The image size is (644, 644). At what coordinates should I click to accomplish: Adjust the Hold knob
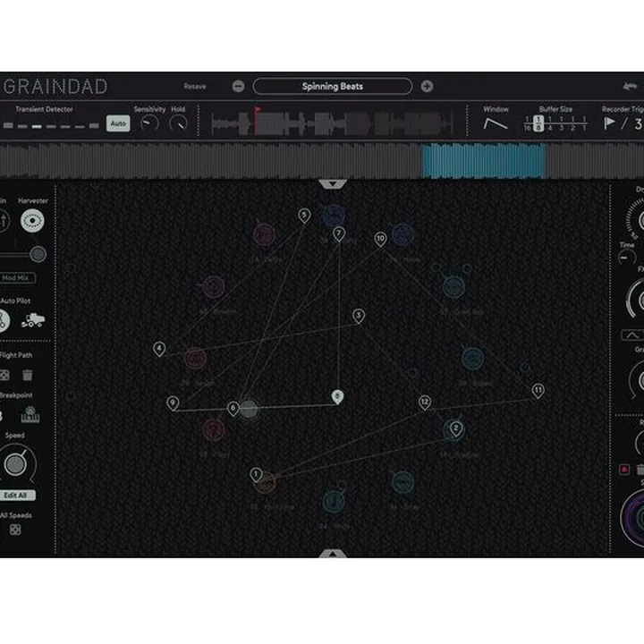tap(178, 123)
